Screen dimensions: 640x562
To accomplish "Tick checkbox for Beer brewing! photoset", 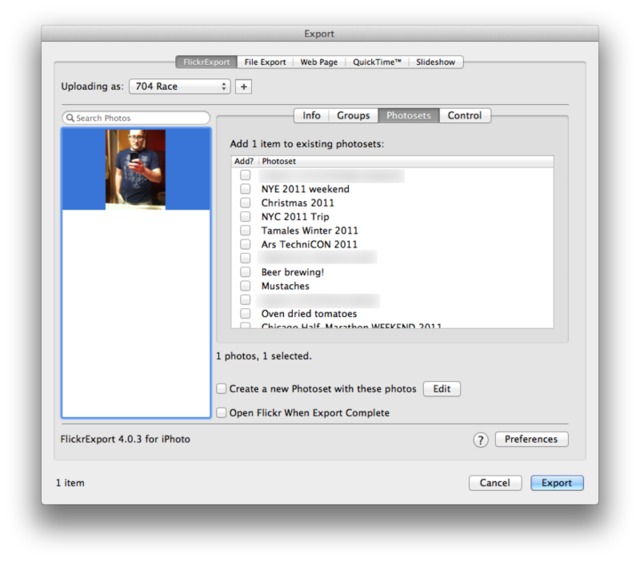I will [245, 272].
